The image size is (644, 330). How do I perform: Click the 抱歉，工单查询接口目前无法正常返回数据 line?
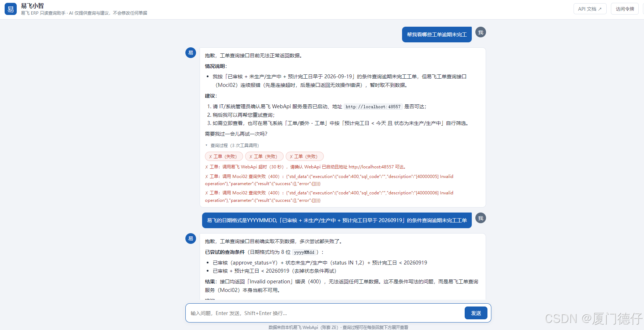click(x=254, y=56)
